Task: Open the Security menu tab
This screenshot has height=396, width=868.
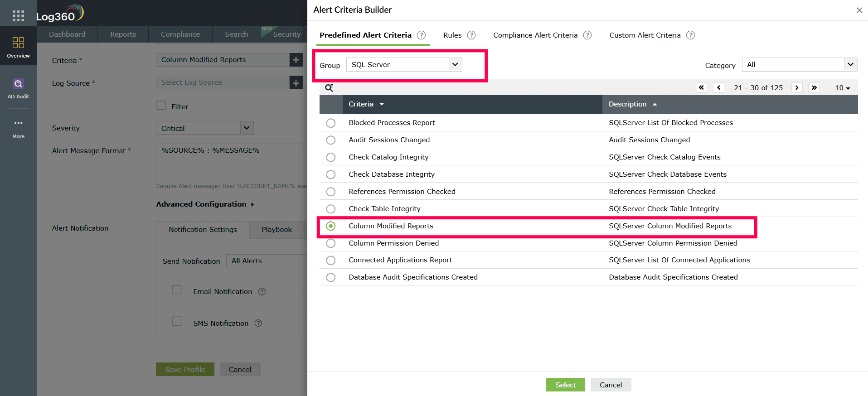Action: pos(285,34)
